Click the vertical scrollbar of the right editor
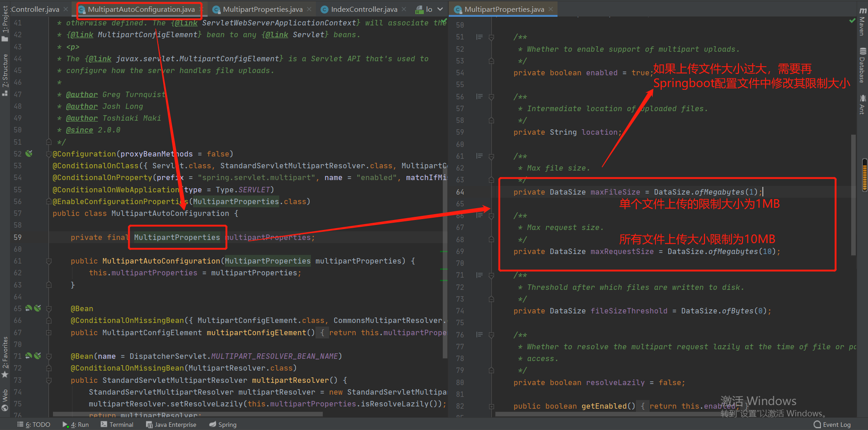The image size is (868, 430). [x=853, y=194]
